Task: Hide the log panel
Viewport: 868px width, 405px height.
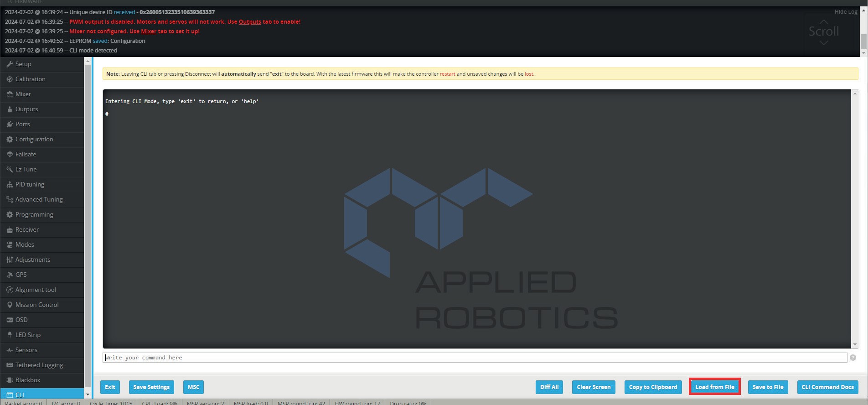Action: click(846, 12)
